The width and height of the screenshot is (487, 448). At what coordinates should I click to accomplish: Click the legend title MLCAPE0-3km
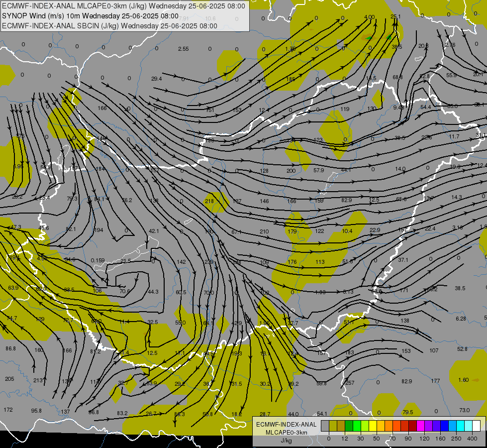coord(287,433)
